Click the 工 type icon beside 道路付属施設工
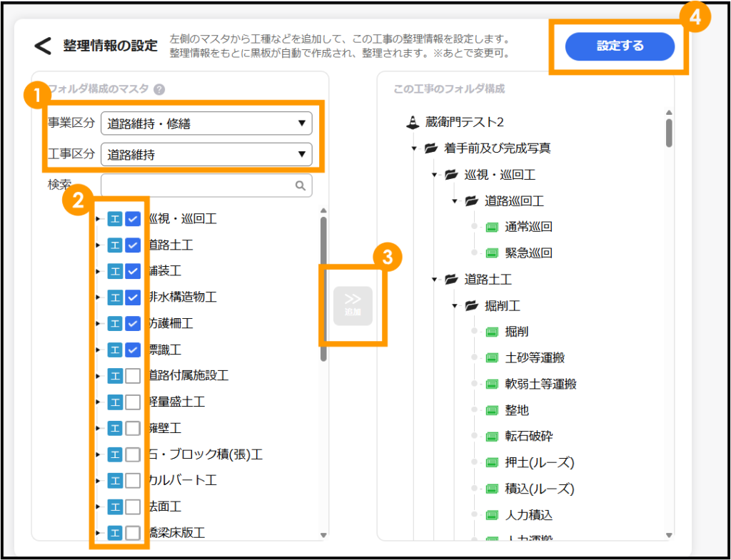The image size is (731, 560). [x=115, y=375]
